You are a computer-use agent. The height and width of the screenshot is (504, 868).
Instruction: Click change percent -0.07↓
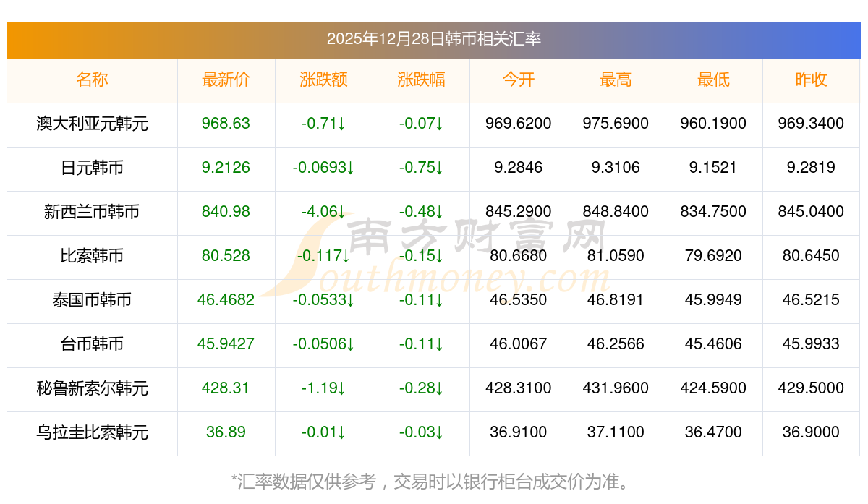pos(421,124)
